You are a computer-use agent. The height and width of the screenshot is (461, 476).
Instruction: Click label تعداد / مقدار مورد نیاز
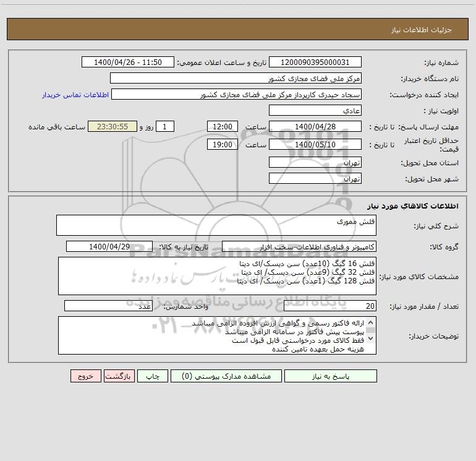tap(424, 307)
